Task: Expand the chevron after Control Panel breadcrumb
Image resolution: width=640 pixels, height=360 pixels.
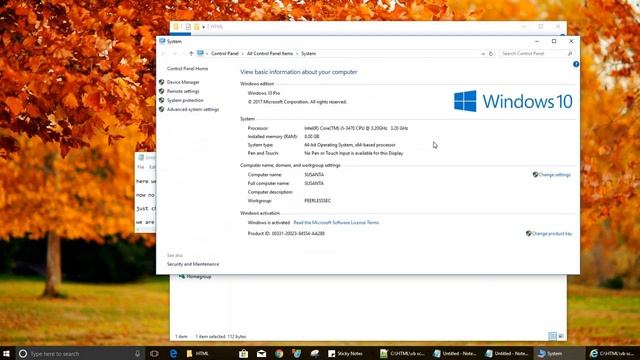Action: 242,53
